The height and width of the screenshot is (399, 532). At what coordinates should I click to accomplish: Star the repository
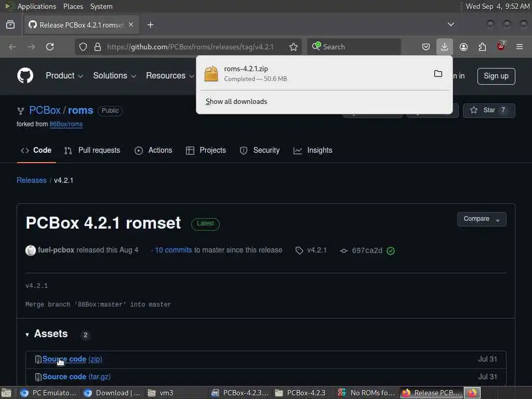[489, 110]
